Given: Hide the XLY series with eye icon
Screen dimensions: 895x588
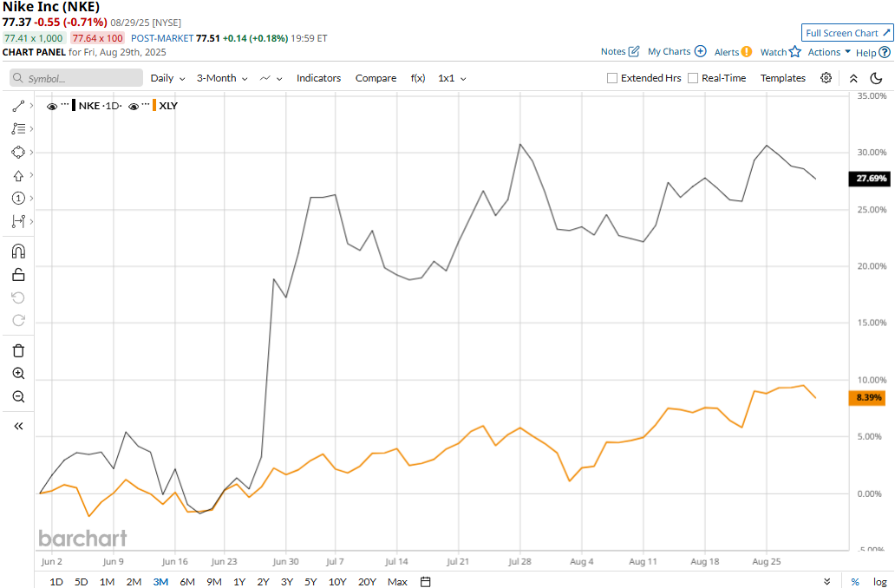Looking at the screenshot, I should click(134, 106).
